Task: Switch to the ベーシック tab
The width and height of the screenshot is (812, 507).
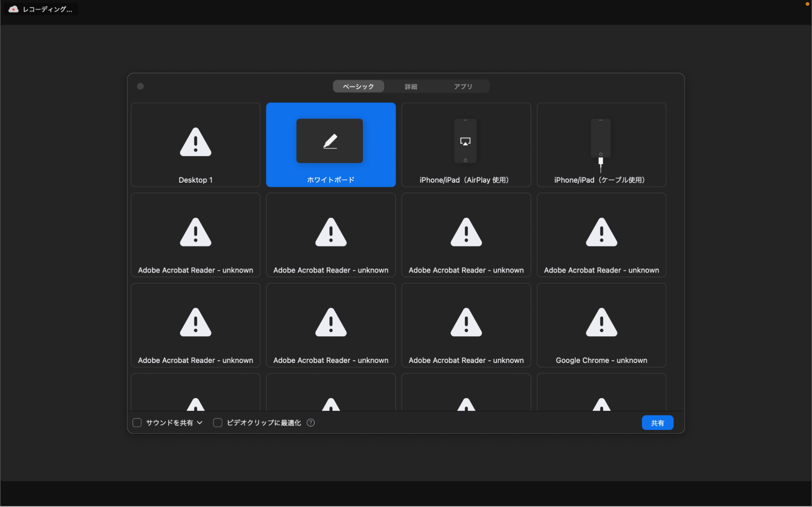Action: point(358,86)
